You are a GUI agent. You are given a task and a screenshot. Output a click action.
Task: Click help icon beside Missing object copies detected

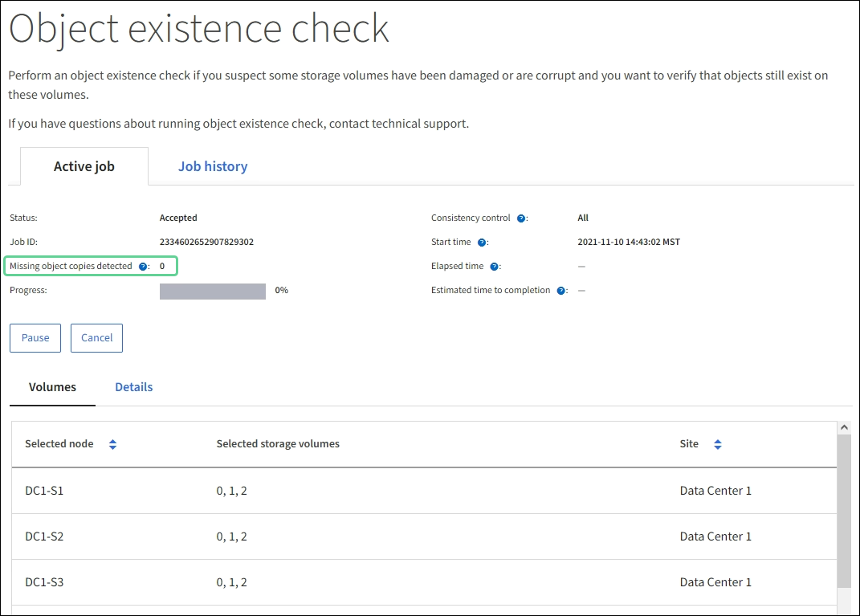pyautogui.click(x=143, y=266)
